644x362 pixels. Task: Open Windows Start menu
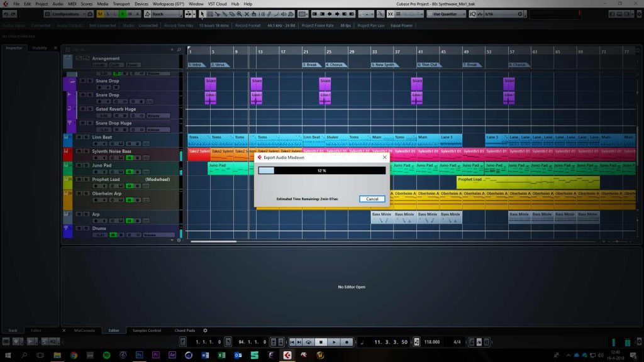pos(8,355)
